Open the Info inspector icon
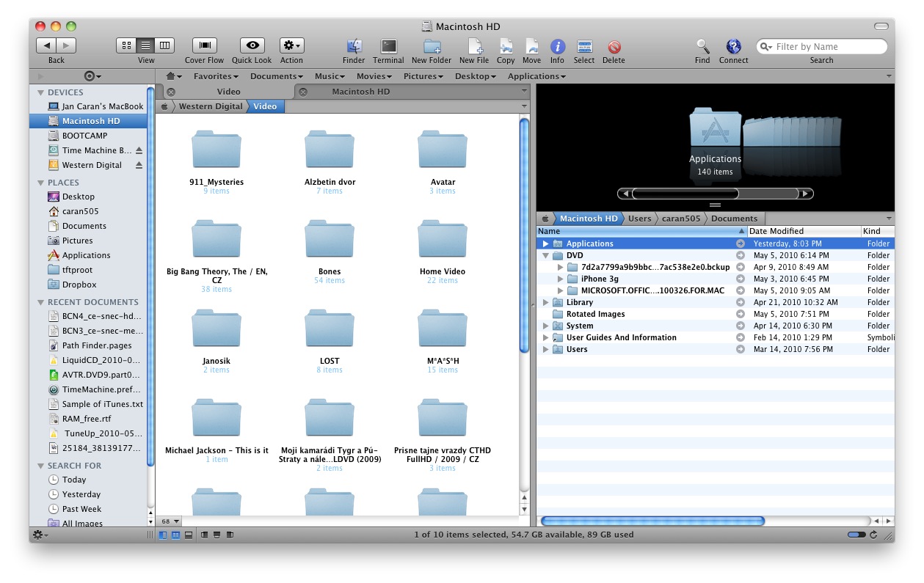Image resolution: width=924 pixels, height=583 pixels. [x=557, y=46]
